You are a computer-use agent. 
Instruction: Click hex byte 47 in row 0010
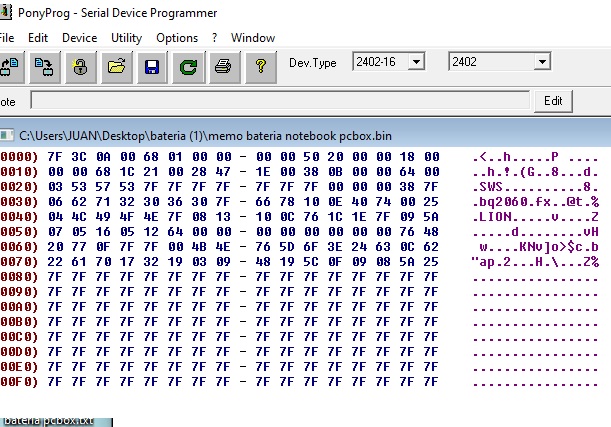[223, 172]
